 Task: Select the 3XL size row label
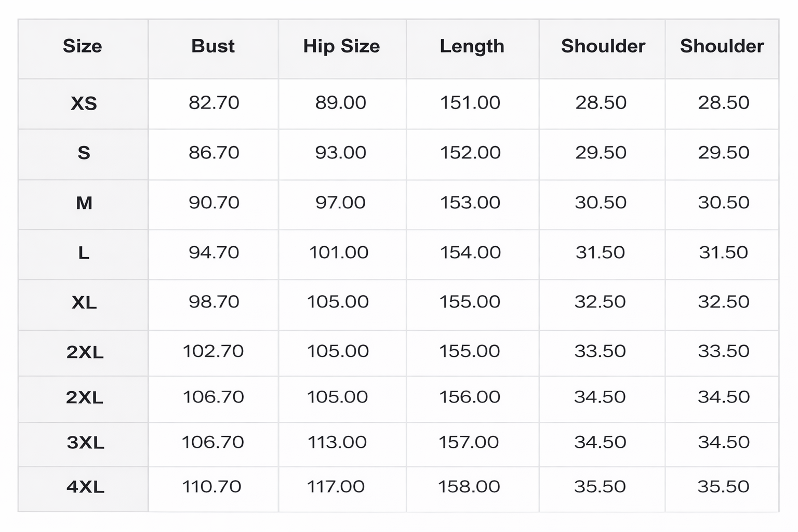[x=85, y=443]
